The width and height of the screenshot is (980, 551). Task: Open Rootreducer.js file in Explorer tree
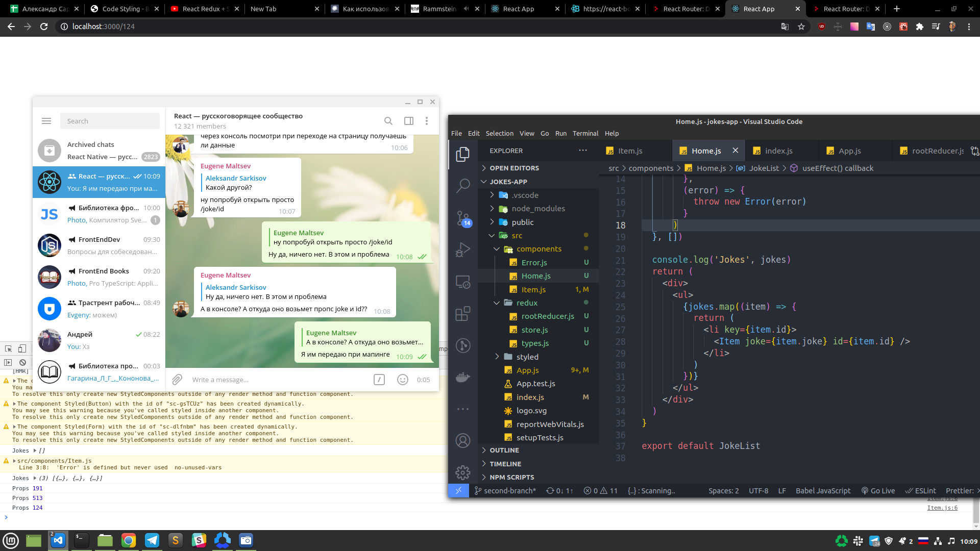pyautogui.click(x=548, y=316)
